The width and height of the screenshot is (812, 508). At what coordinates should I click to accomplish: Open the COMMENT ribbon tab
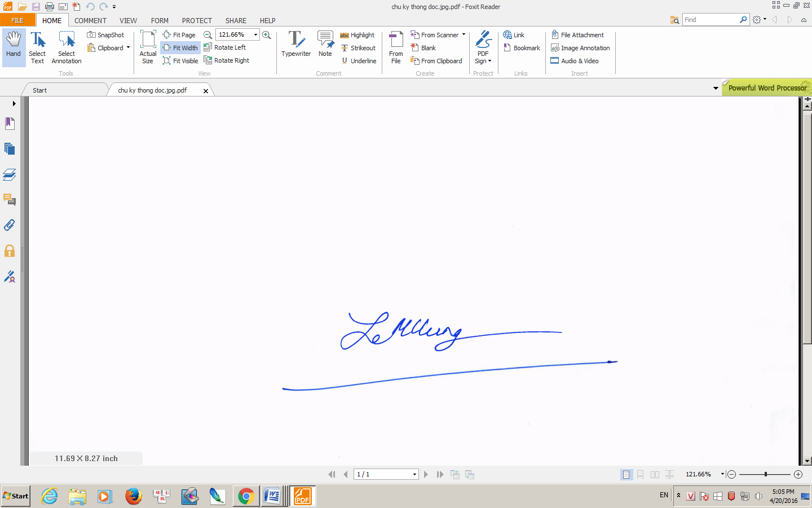coord(90,20)
